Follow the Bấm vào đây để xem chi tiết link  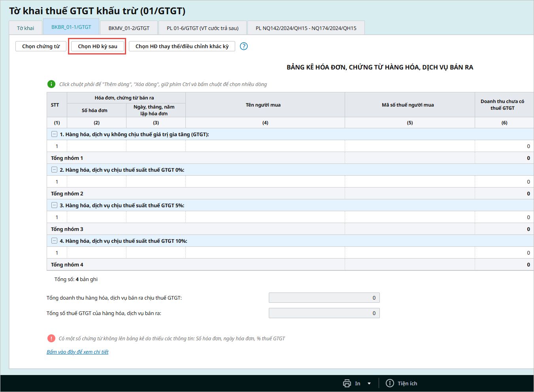tap(77, 352)
